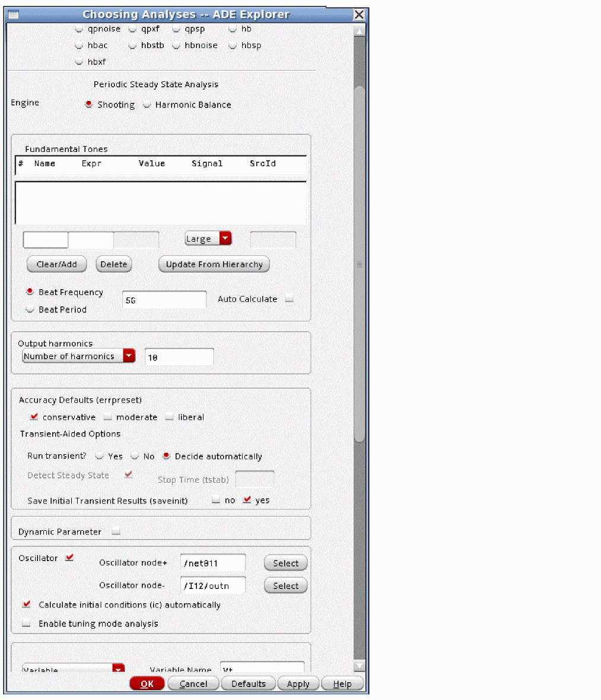The height and width of the screenshot is (700, 601).
Task: Select the qpsp analysis radio button
Action: [176, 29]
